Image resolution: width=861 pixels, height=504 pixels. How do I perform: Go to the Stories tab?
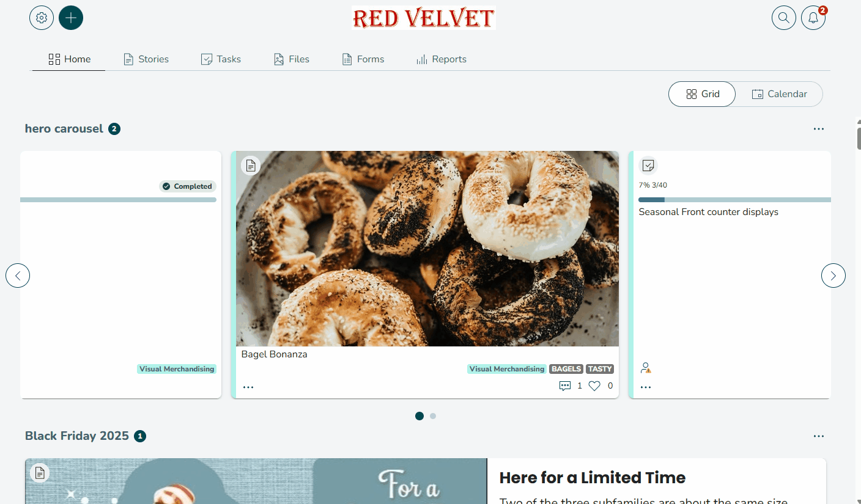(146, 59)
